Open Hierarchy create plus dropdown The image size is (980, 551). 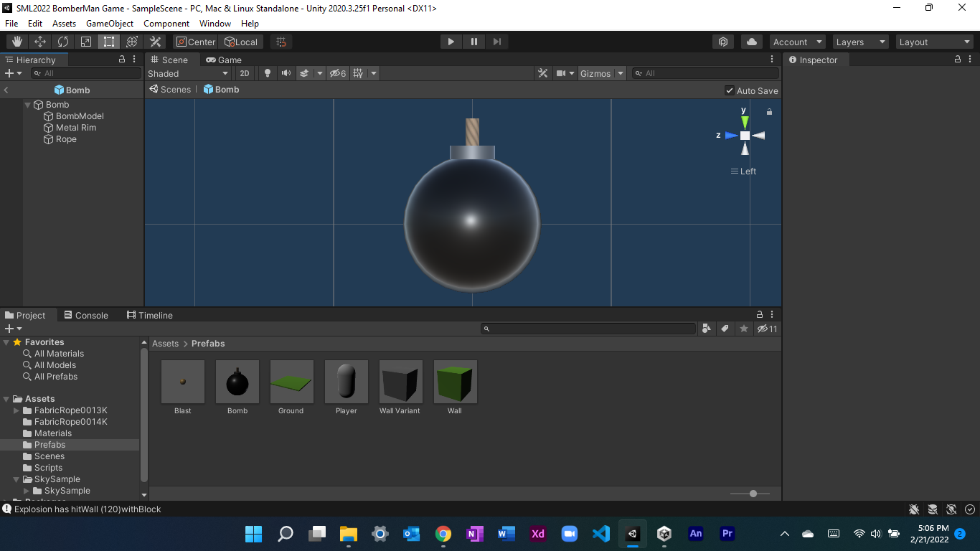pos(14,73)
